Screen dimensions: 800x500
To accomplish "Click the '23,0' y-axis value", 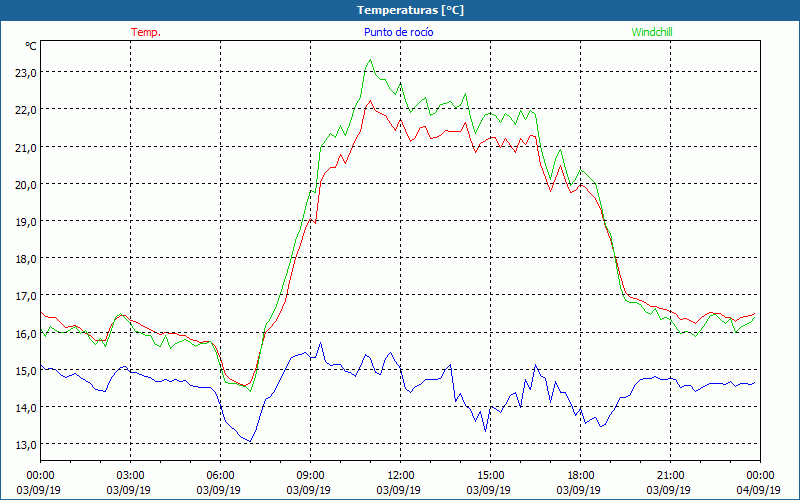I will [x=26, y=73].
